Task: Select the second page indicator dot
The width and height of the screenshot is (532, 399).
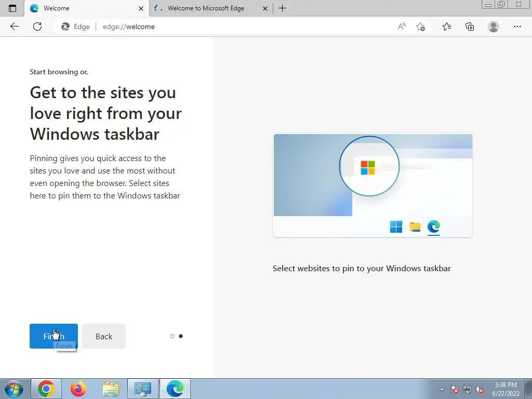Action: pyautogui.click(x=181, y=336)
